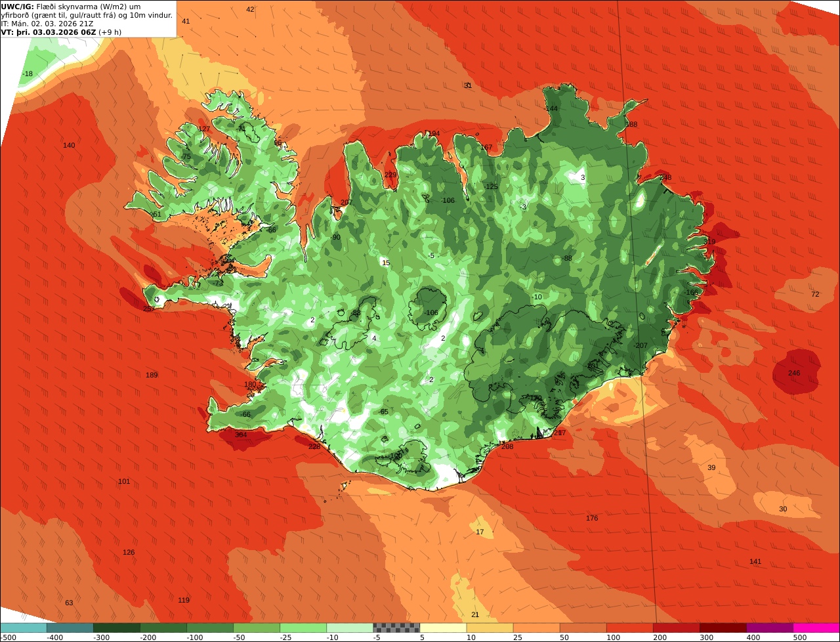Click the red legend swatch between 200 and 300
Image resolution: width=840 pixels, height=642 pixels.
coord(675,628)
